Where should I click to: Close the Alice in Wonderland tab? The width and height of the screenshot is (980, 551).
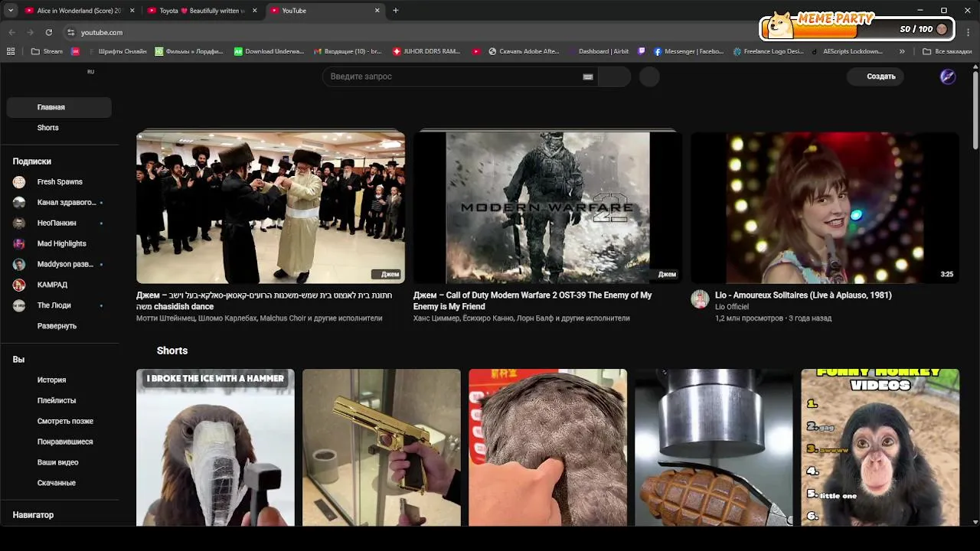point(132,11)
